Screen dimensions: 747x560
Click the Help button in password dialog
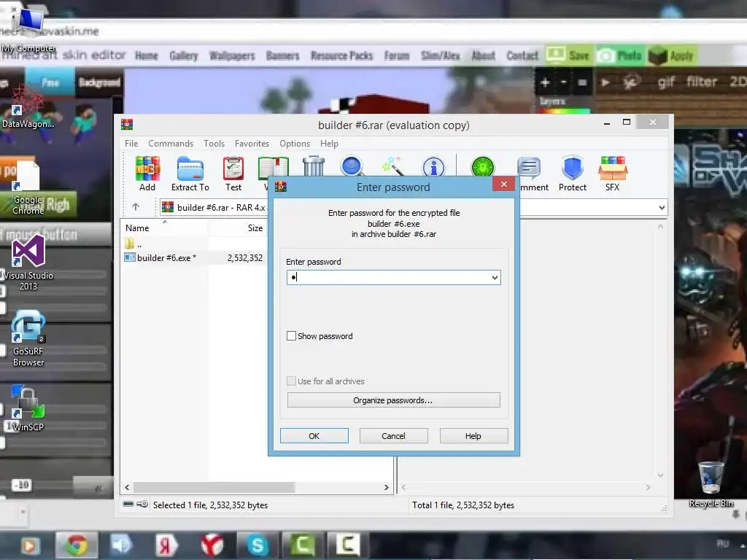[473, 436]
